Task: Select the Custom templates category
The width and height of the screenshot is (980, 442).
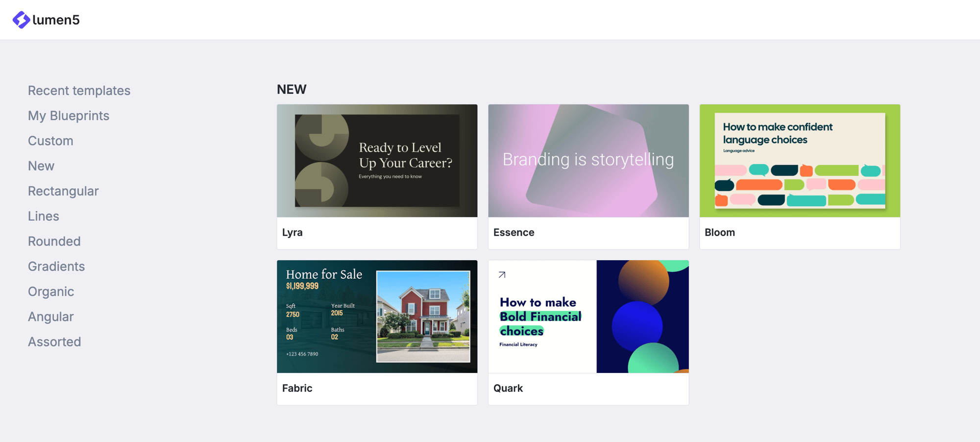Action: coord(50,141)
